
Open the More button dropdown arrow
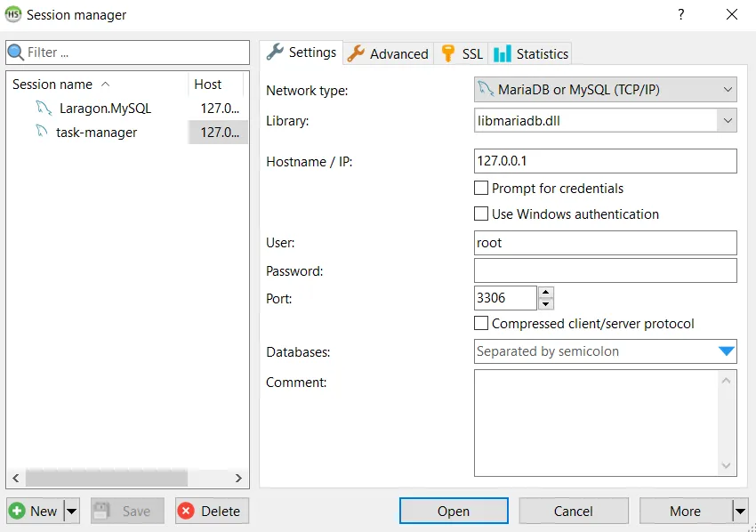coord(740,511)
